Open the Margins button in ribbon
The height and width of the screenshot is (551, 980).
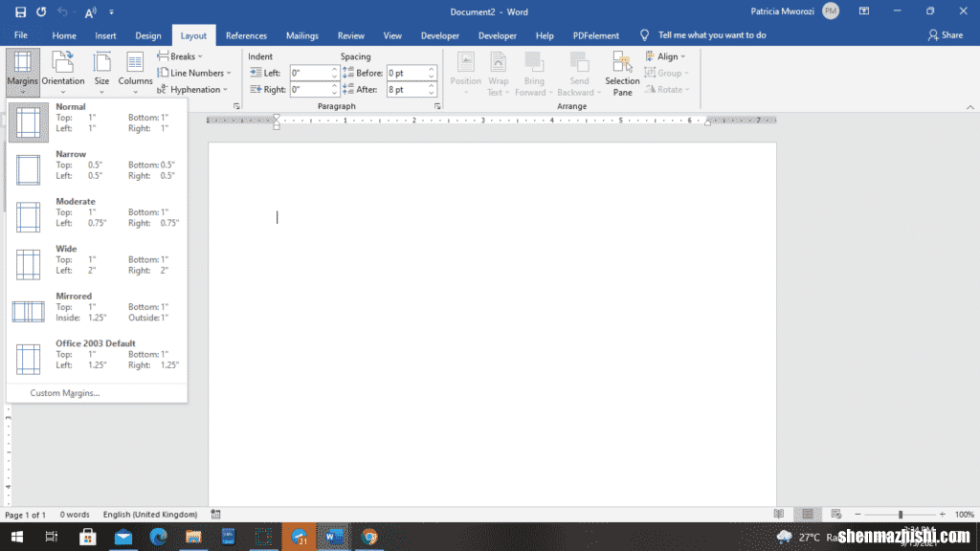click(23, 72)
